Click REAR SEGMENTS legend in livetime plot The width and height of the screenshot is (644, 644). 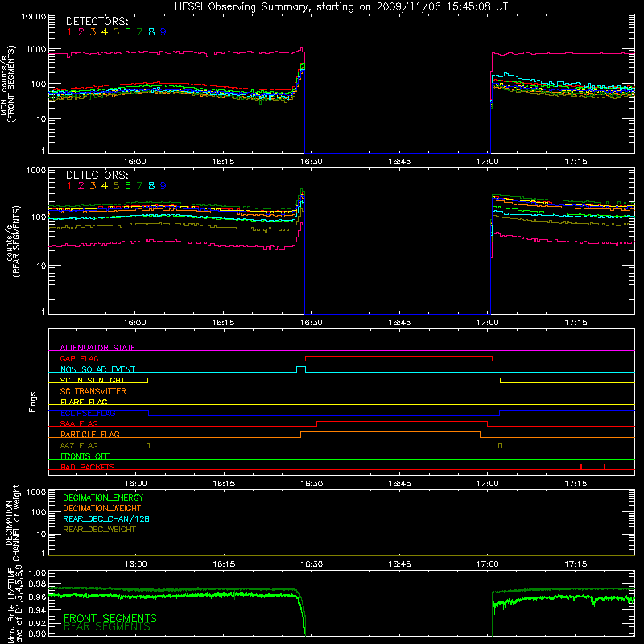[107, 627]
